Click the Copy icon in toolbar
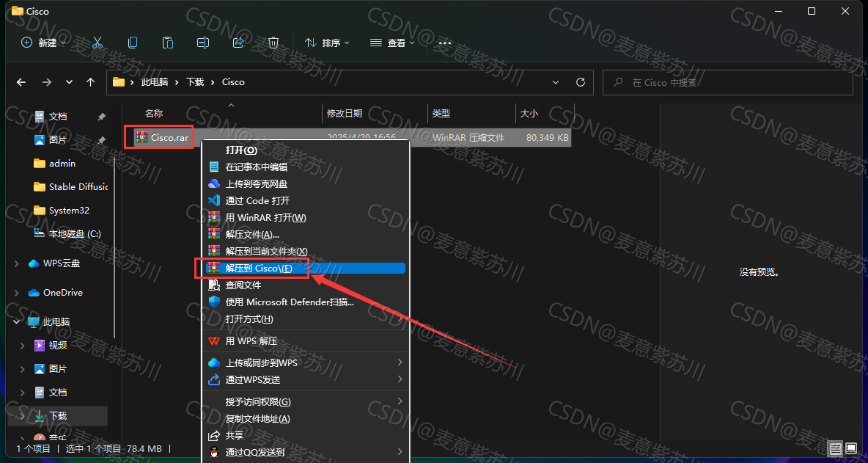Image resolution: width=868 pixels, height=463 pixels. [132, 43]
